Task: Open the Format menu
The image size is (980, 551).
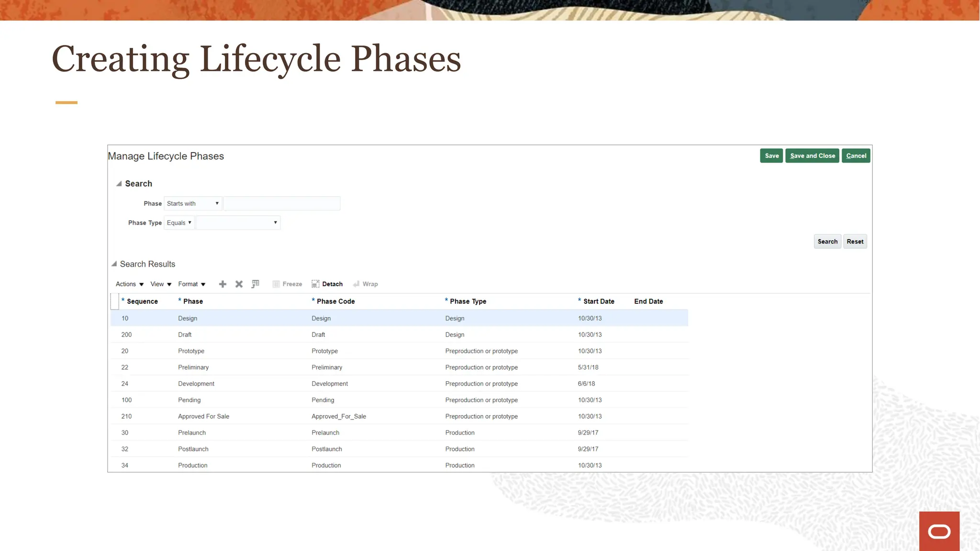Action: click(192, 284)
